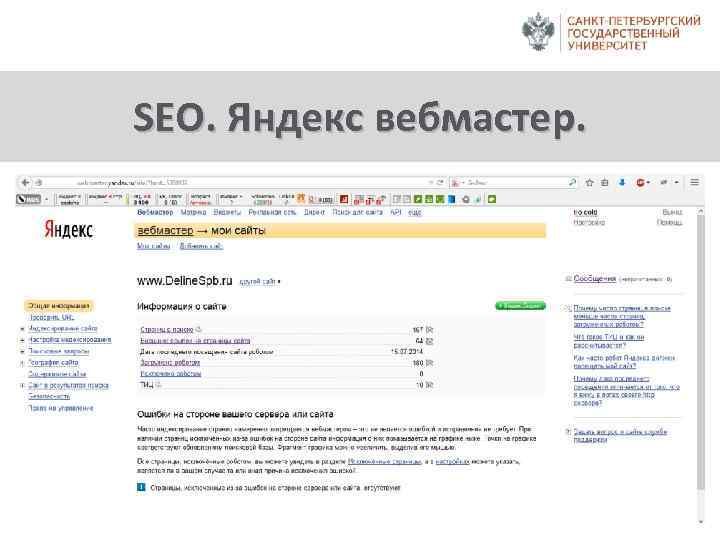Open dropdown next to the dark toolbar logo
Viewport: 720px width, 540px height.
[46, 199]
